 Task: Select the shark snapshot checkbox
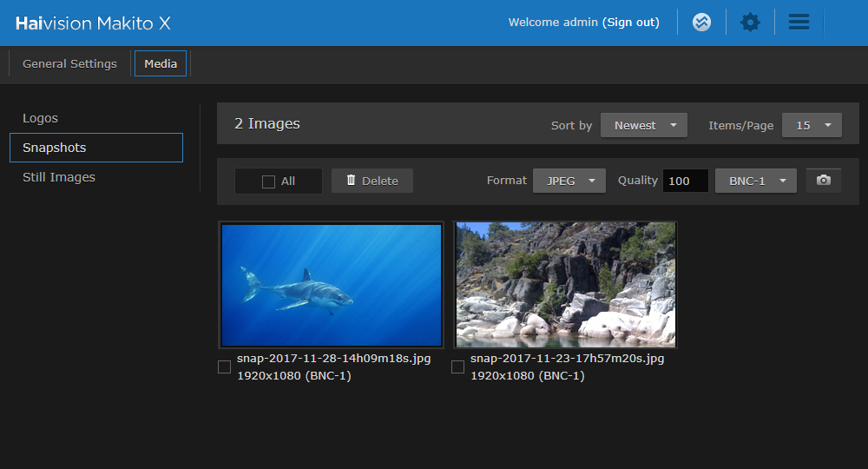click(x=225, y=367)
